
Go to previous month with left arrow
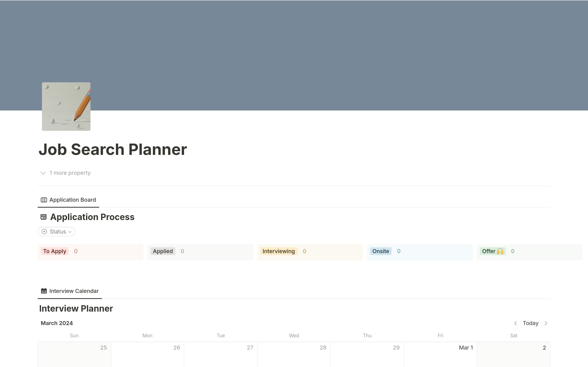pos(515,323)
